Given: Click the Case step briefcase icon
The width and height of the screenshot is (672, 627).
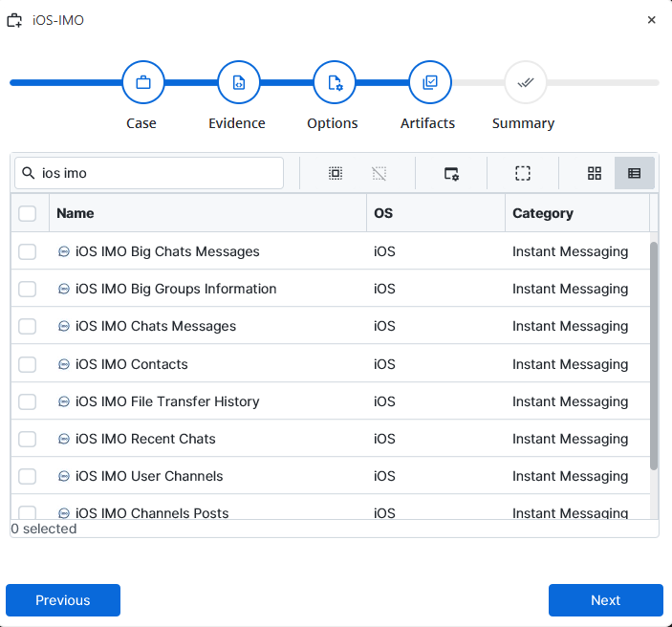Looking at the screenshot, I should point(143,82).
